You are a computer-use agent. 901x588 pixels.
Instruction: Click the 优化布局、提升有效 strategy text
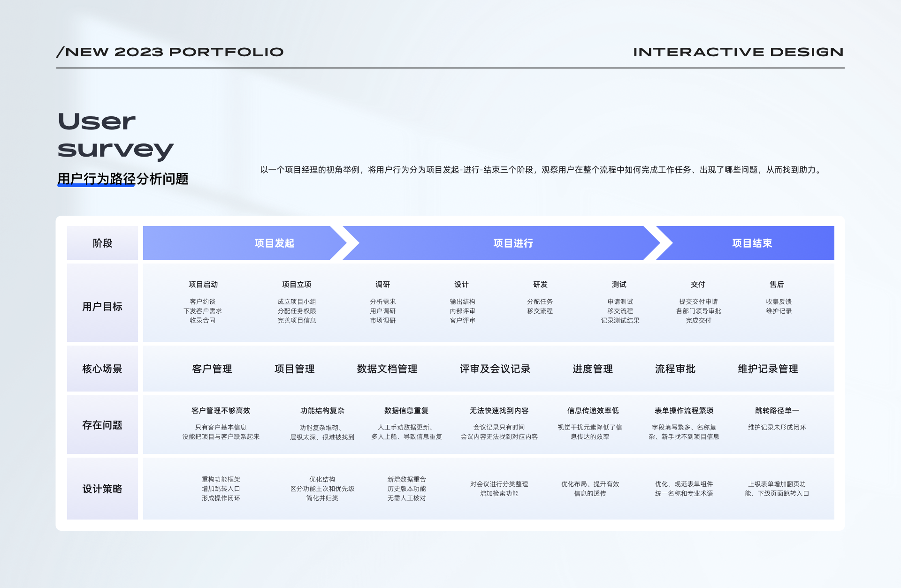point(590,484)
